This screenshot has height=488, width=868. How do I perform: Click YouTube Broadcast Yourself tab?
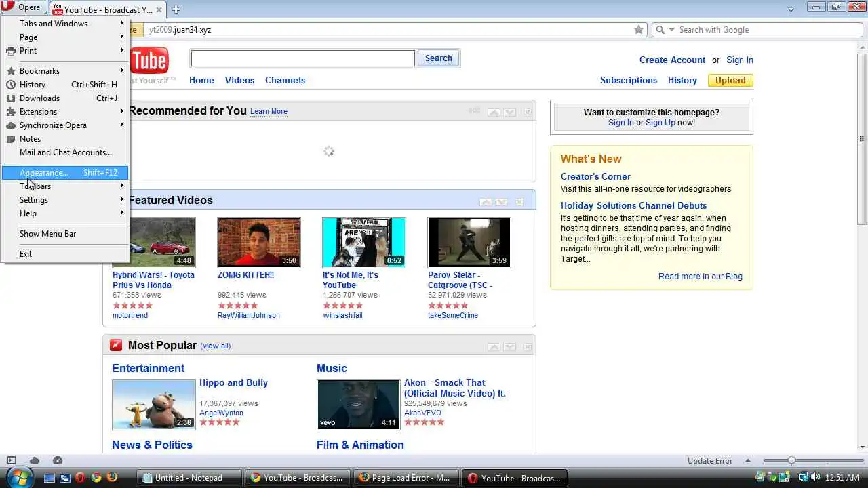pos(108,9)
